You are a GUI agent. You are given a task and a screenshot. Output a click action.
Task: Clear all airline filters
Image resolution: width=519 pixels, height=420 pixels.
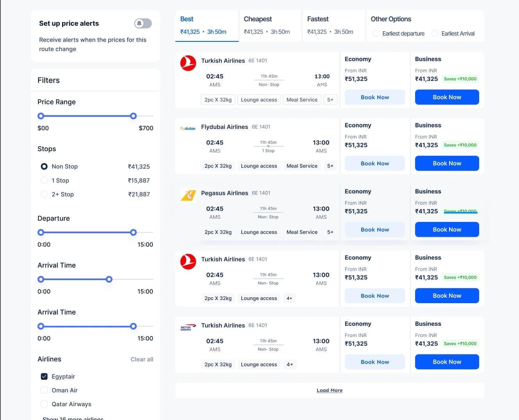142,359
